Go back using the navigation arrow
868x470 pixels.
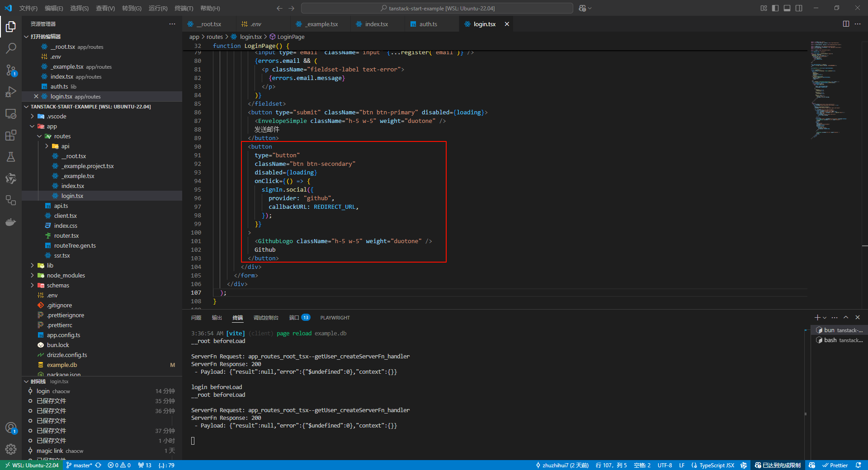[x=279, y=8]
